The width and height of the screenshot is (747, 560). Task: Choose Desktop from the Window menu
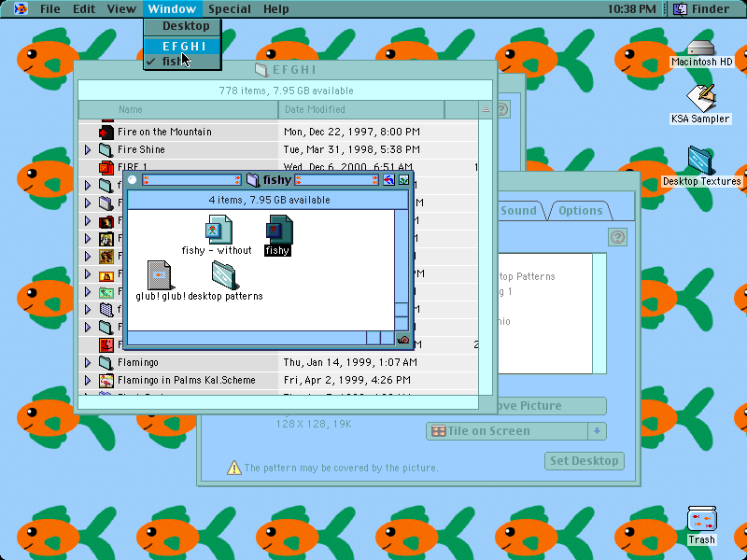182,26
